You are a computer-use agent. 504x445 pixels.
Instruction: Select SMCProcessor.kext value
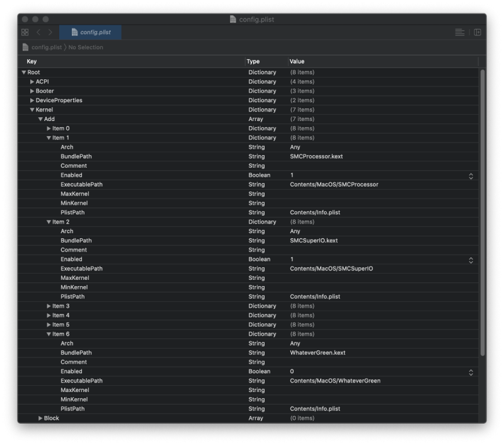click(316, 156)
